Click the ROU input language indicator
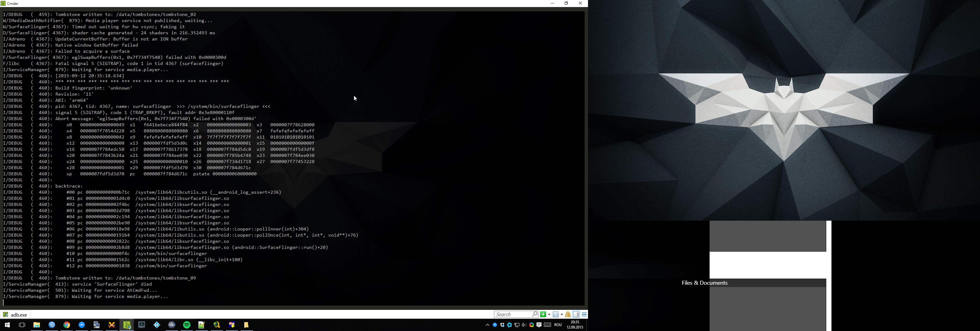This screenshot has width=980, height=331. 558,325
